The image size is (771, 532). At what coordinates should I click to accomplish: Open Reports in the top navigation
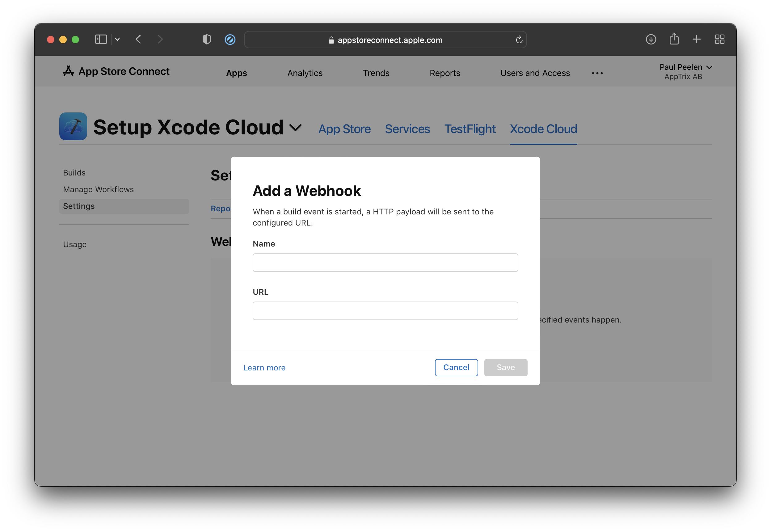click(x=445, y=73)
